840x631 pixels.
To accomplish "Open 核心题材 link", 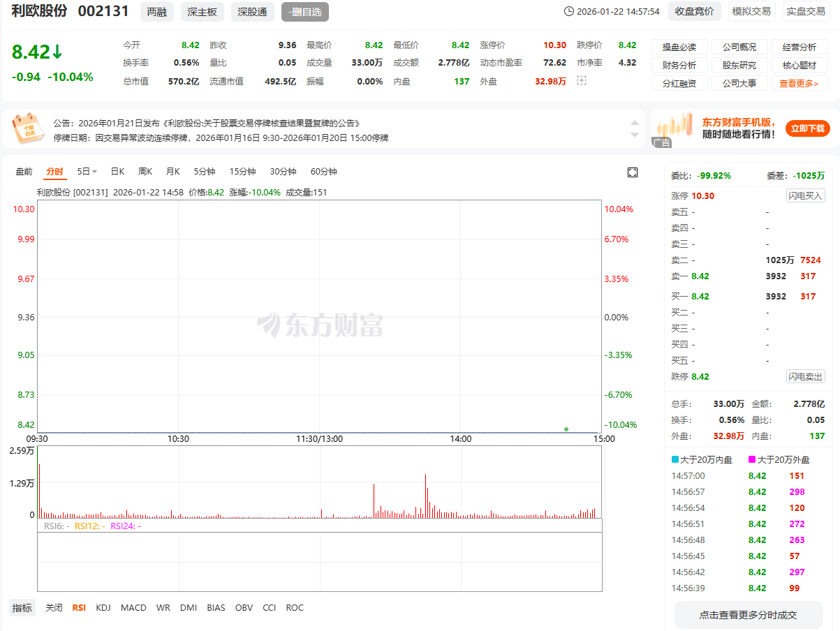I will click(800, 65).
